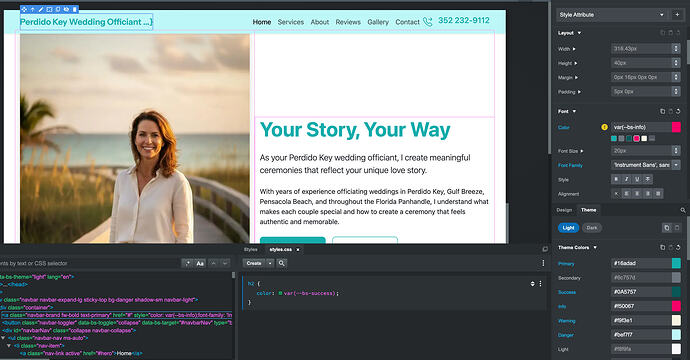690x360 pixels.
Task: Click Reviews in the page navbar
Action: click(x=348, y=22)
